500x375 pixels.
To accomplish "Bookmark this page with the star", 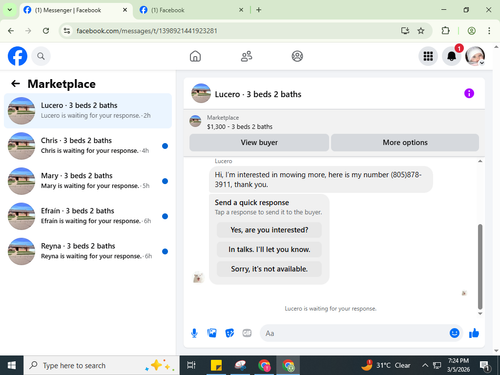I will click(x=421, y=31).
